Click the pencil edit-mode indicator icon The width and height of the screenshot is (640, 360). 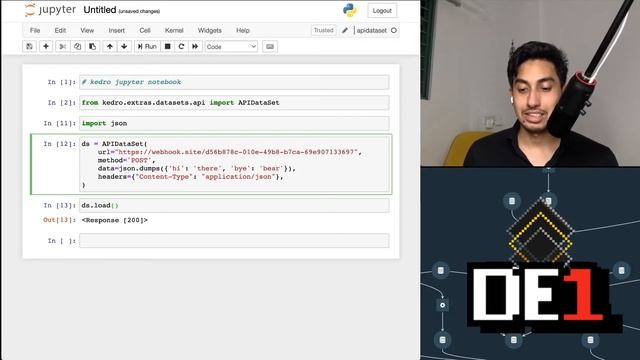coord(345,30)
